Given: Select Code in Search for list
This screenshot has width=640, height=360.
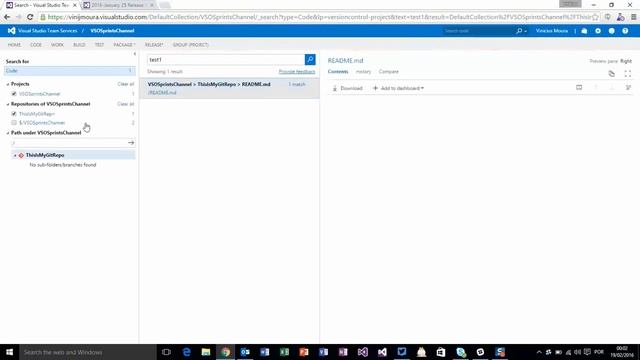Looking at the screenshot, I should (69, 71).
